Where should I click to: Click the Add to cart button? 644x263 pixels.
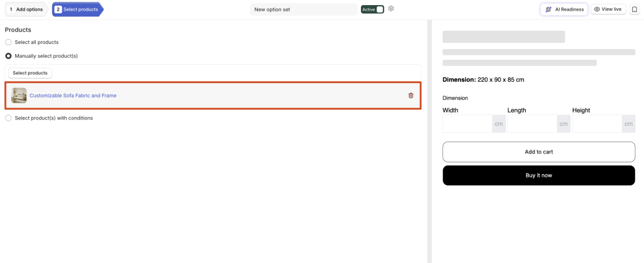pos(539,152)
